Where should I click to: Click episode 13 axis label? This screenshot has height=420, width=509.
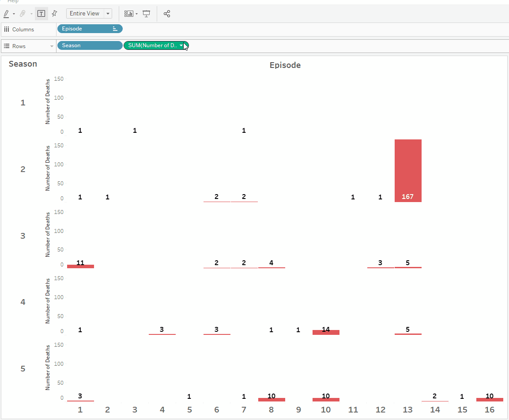(408, 409)
